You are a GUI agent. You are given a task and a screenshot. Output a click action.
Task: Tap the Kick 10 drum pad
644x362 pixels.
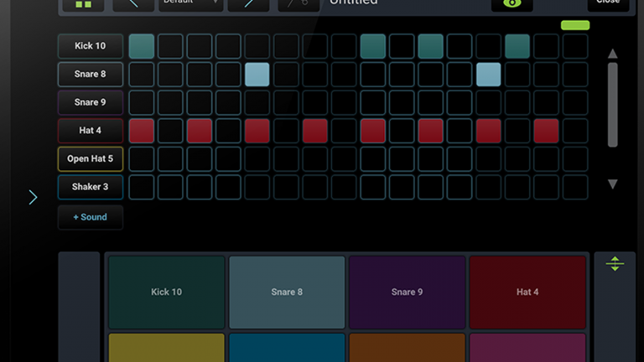coord(166,292)
